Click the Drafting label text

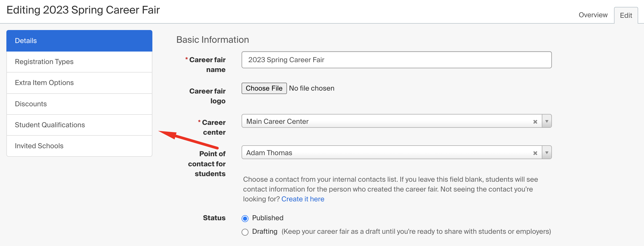(x=265, y=231)
